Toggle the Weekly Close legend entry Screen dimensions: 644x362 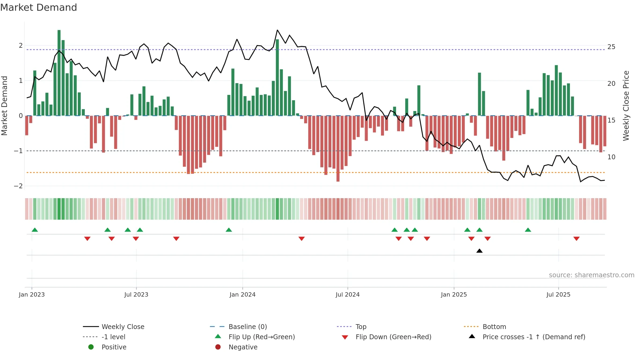click(123, 327)
